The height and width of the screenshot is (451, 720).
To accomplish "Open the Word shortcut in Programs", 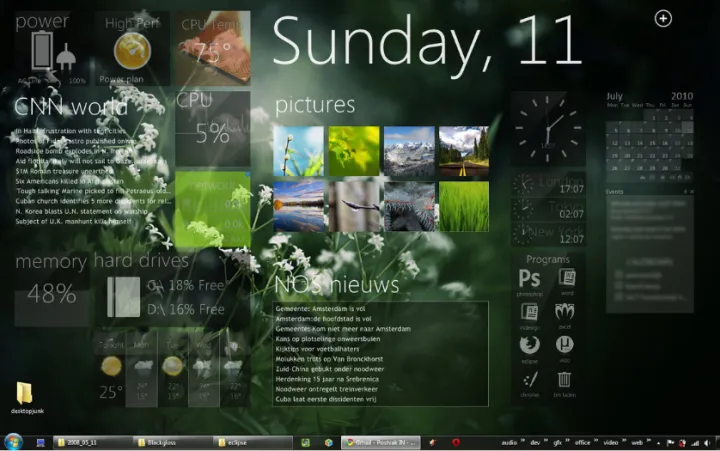I will click(566, 280).
